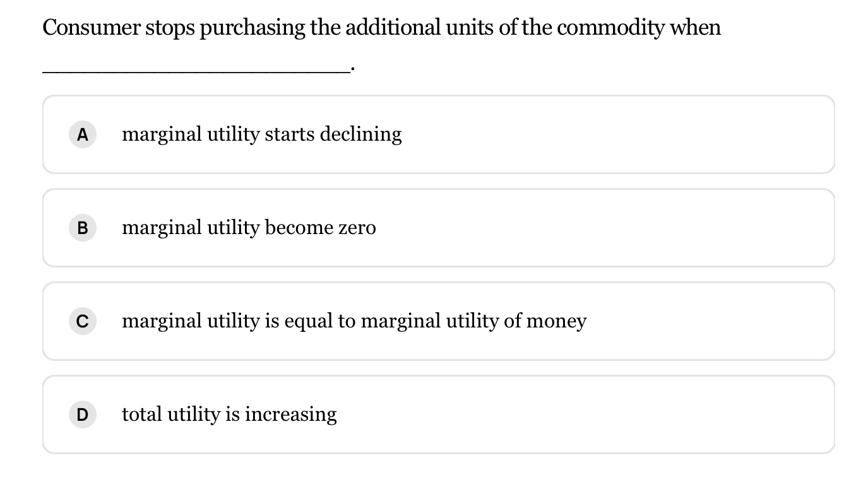Click the word 'zero' in option B
The width and height of the screenshot is (868, 482).
[x=357, y=228]
